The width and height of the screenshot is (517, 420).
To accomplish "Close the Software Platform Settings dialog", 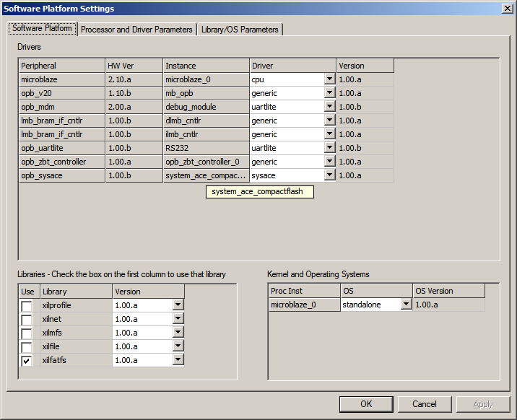I will [507, 8].
